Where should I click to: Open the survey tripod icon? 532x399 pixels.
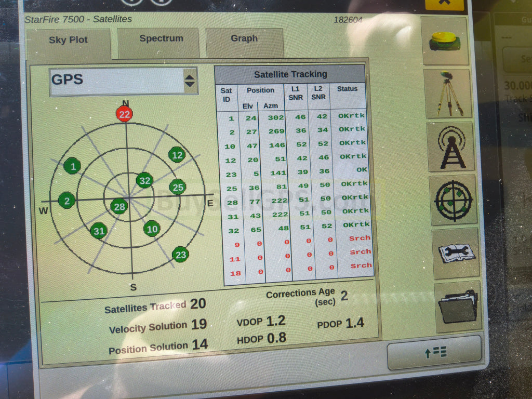[x=448, y=94]
